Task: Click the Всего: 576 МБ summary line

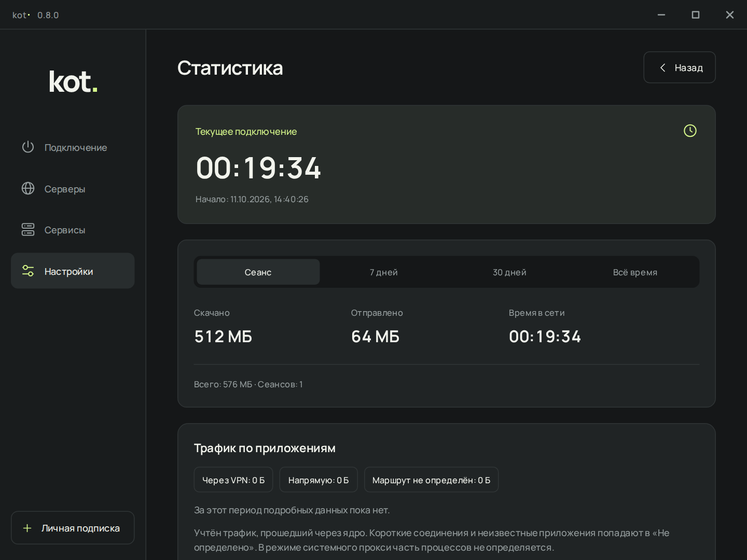Action: click(x=248, y=384)
